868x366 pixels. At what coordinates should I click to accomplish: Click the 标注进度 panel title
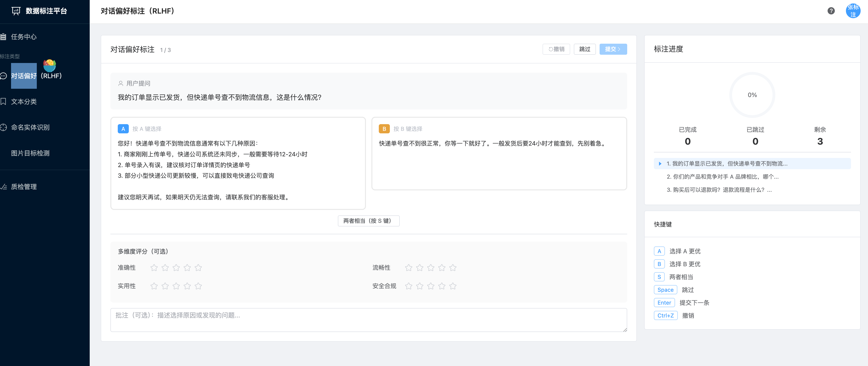(x=669, y=49)
